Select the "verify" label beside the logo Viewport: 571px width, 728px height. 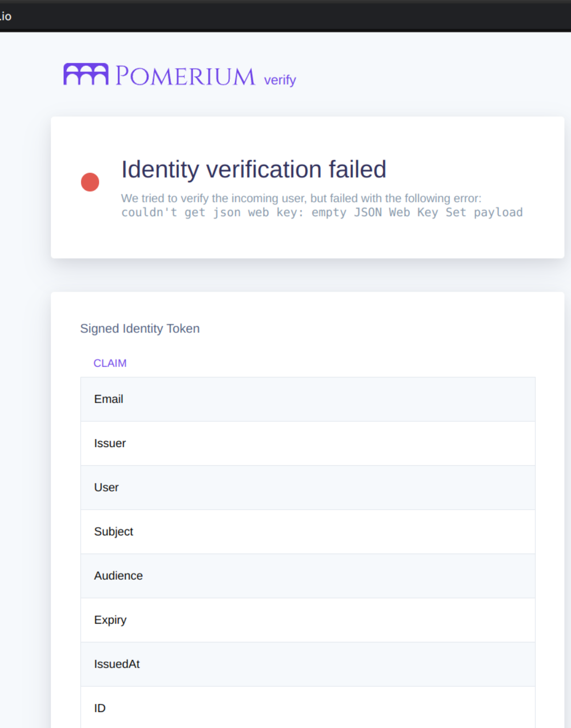click(x=279, y=80)
